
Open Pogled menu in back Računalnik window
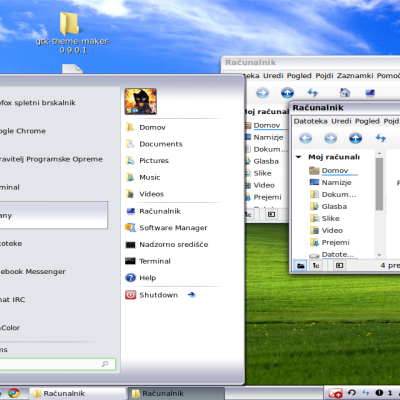299,76
